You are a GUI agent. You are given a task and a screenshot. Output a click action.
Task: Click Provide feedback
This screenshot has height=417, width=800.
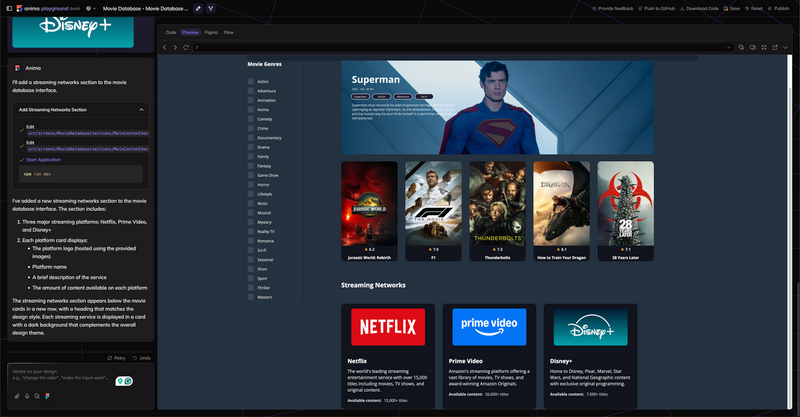point(612,8)
